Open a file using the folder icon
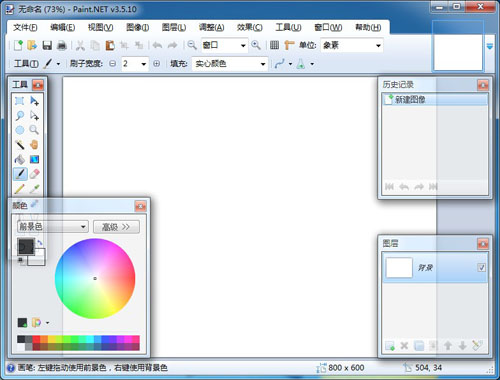This screenshot has width=500, height=380. tap(32, 45)
